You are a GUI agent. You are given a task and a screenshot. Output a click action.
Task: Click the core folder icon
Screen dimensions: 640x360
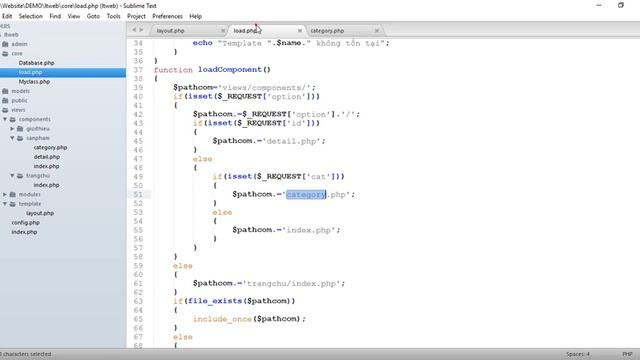pos(5,53)
